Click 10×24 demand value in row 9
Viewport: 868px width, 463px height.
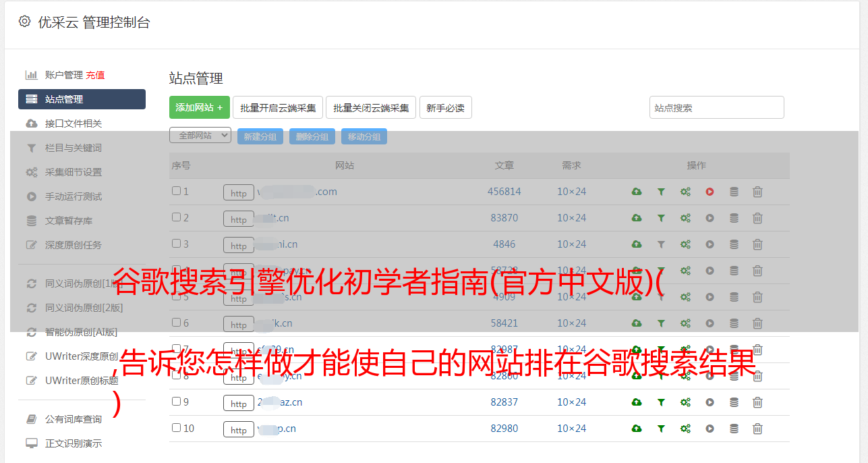pyautogui.click(x=572, y=402)
